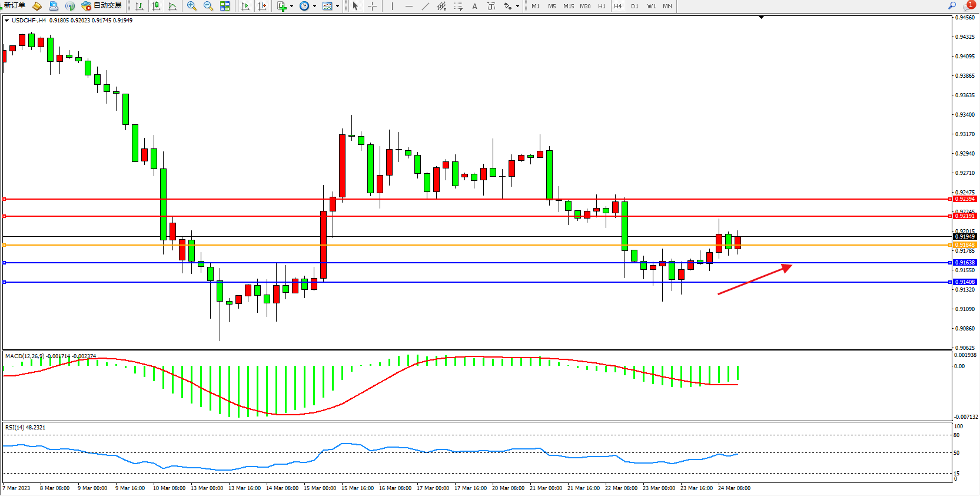
Task: Enable the crosshair tool
Action: point(373,6)
